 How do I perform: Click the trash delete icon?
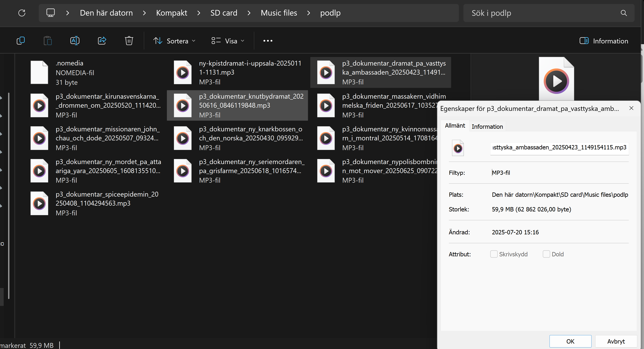pos(129,41)
